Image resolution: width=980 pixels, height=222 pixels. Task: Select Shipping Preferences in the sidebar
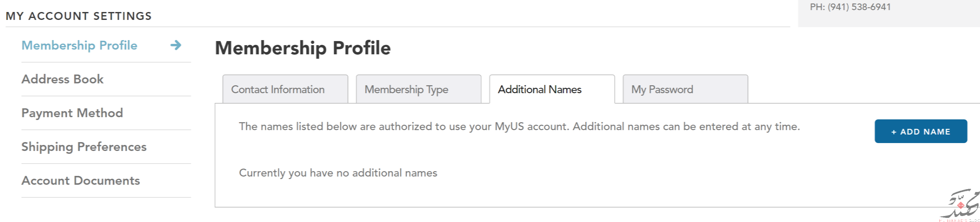[x=84, y=147]
